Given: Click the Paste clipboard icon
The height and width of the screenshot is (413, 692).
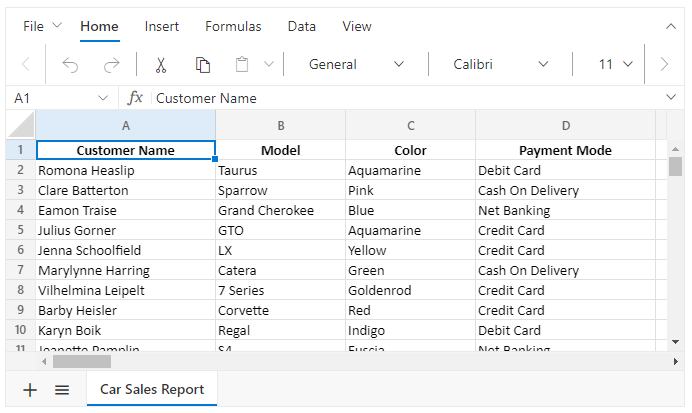Looking at the screenshot, I should click(241, 65).
